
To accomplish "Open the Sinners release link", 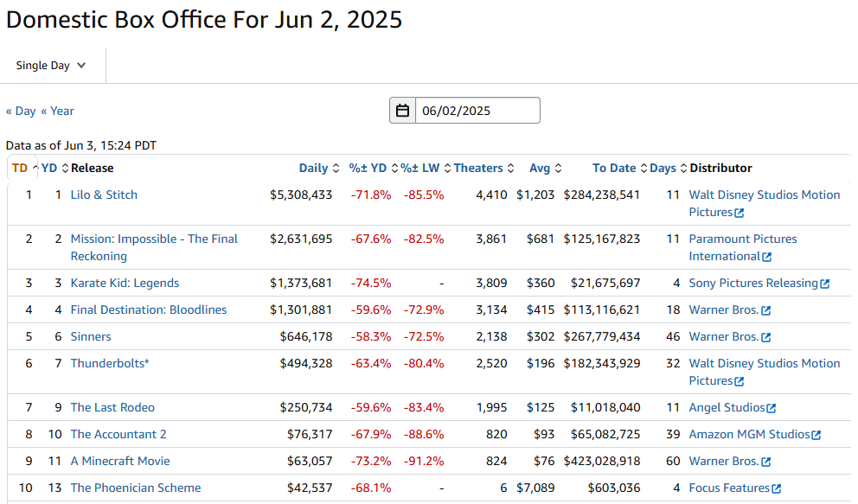I will [x=91, y=336].
